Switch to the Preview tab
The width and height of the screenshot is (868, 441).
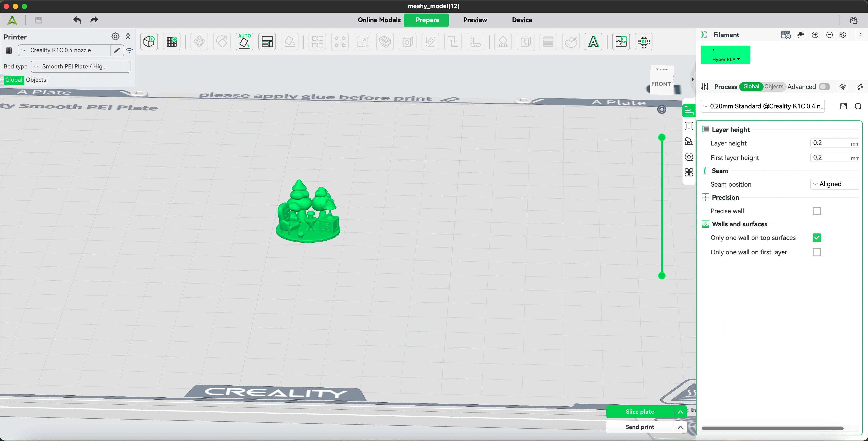[475, 20]
